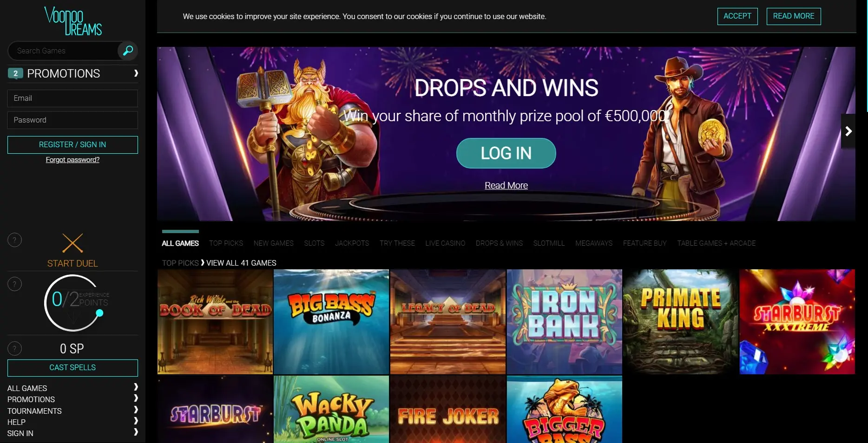Open the Megaways games tab
Screen dimensions: 868x443
click(x=594, y=243)
